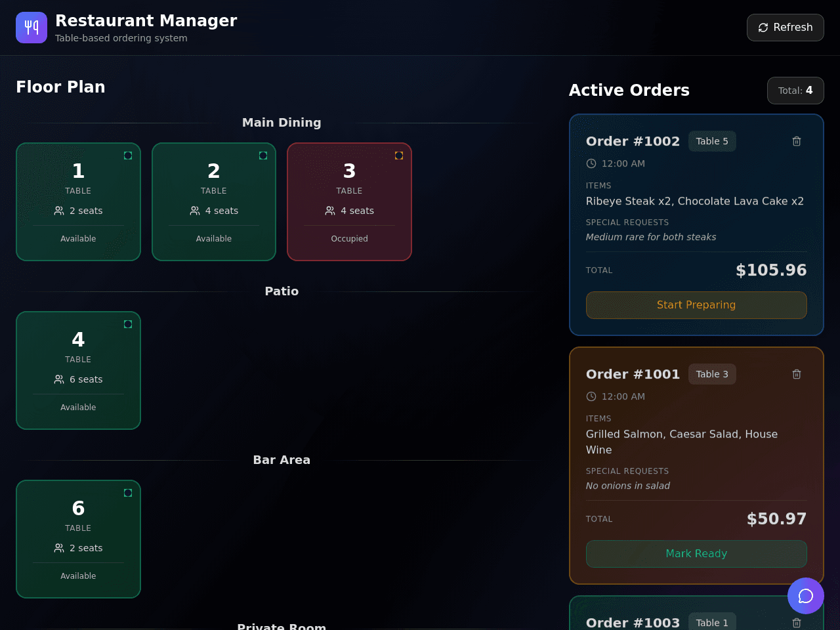
Task: Refresh the restaurant data
Action: click(786, 28)
